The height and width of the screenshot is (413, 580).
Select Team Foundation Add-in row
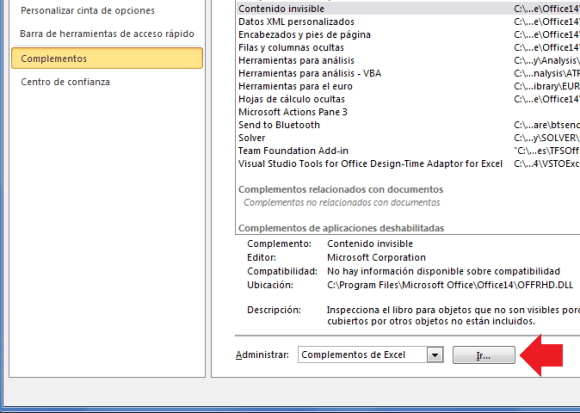[x=408, y=151]
